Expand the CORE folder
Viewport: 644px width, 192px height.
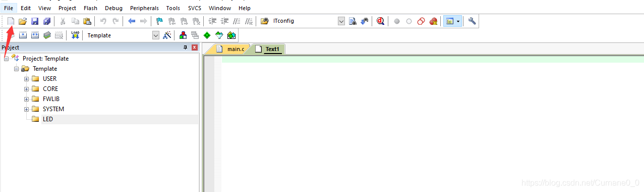pos(27,89)
